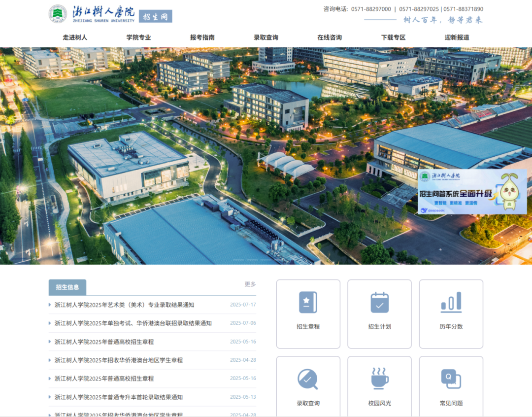
Task: Select the second carousel slide indicator
Action: coord(252,259)
